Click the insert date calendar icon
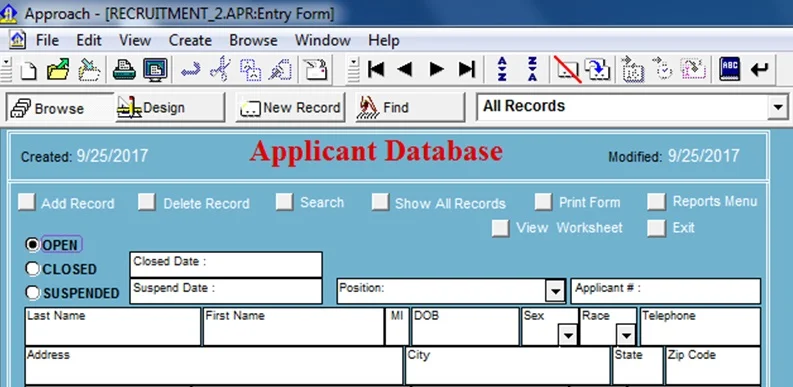 tap(632, 69)
